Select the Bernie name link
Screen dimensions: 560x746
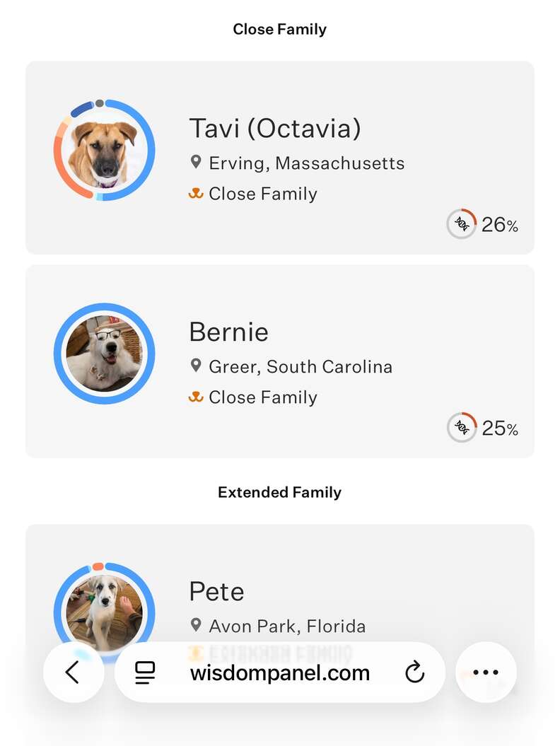tap(228, 332)
